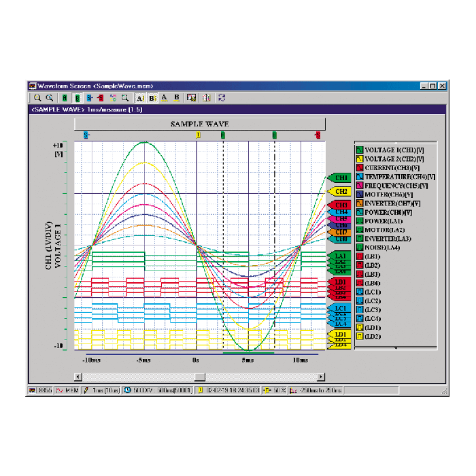Click the blue refresh arrows icon
Viewport: 476px width, 476px height.
pos(222,98)
